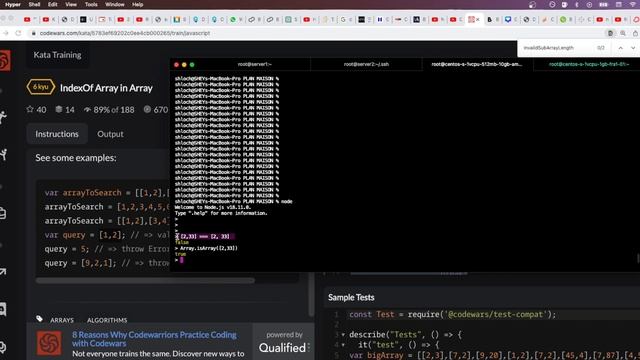Viewport: 640px width, 360px height.
Task: Click the collections stack icon near 14
Action: coord(59,109)
